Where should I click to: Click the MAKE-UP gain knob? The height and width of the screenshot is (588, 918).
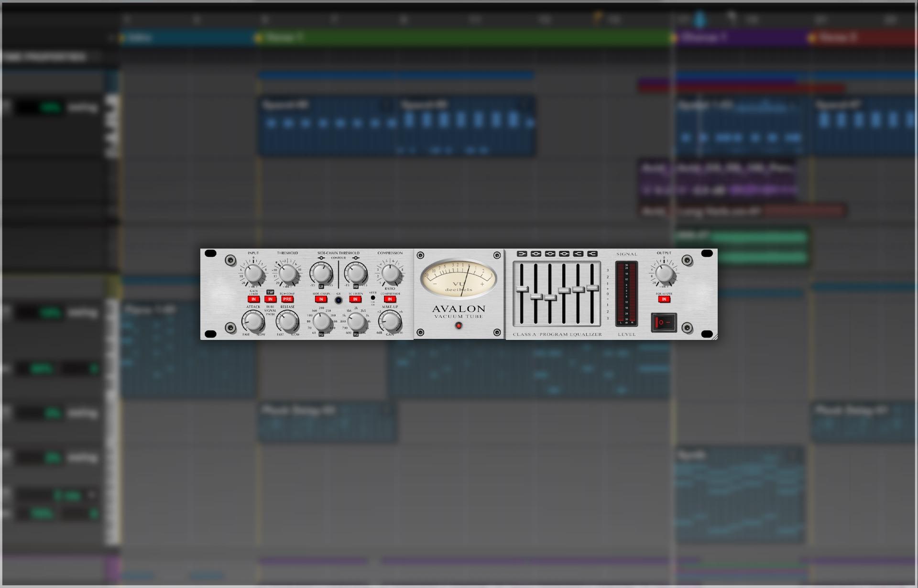pyautogui.click(x=390, y=321)
